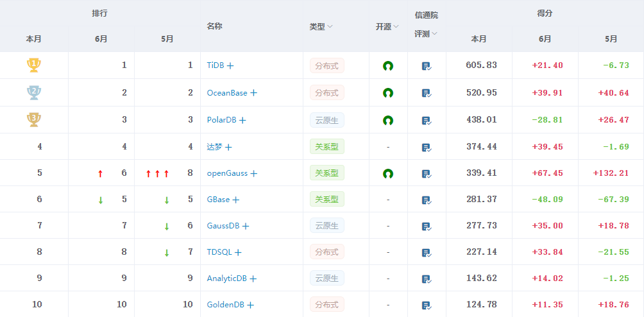Click openGauss's open-source icon

pos(387,174)
